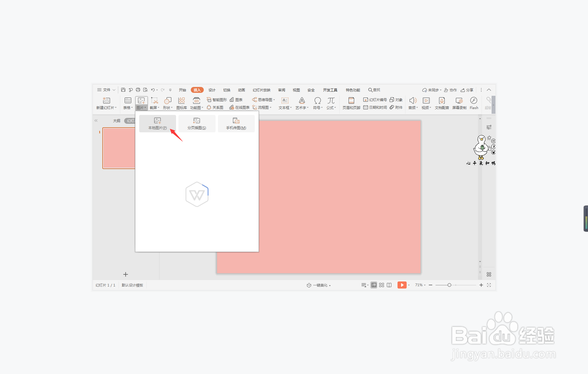Screen dimensions: 588x374
Task: Toggle Slide Sorter view in status bar
Action: (382, 285)
